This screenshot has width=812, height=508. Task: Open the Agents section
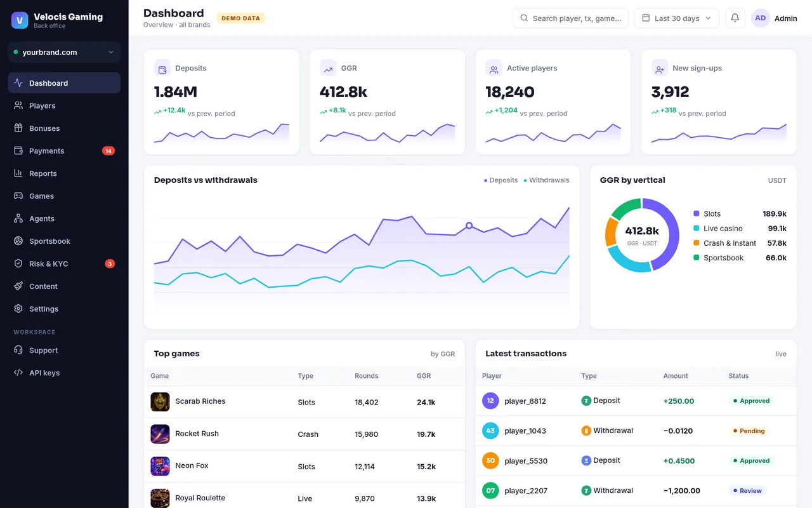[64, 218]
